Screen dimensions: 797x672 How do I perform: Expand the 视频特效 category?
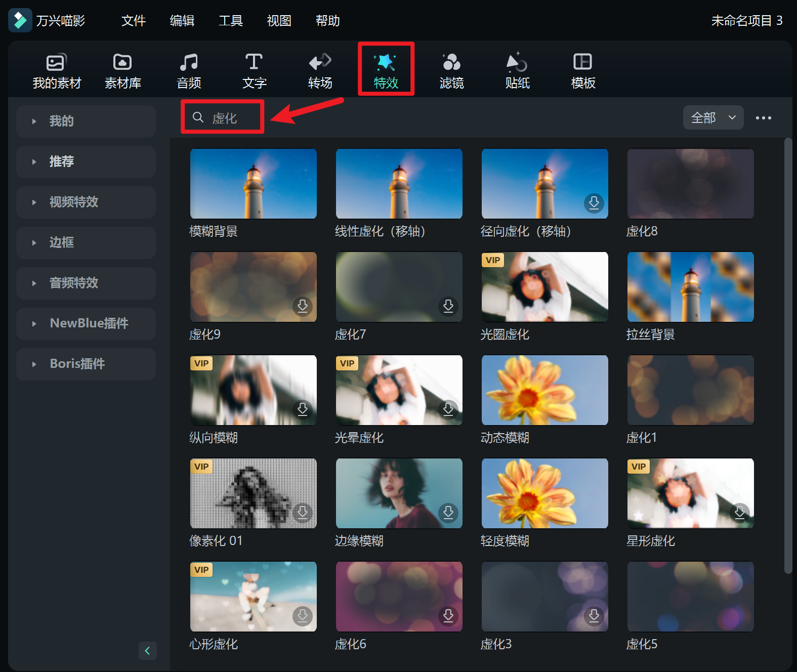(86, 202)
